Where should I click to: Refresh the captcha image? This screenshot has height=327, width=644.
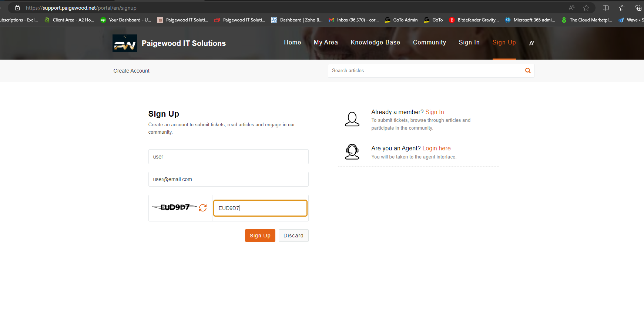[x=203, y=208]
